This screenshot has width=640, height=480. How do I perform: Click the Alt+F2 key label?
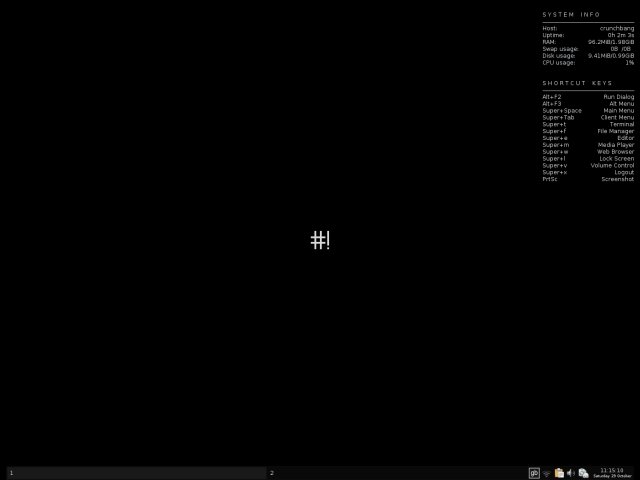[551, 97]
